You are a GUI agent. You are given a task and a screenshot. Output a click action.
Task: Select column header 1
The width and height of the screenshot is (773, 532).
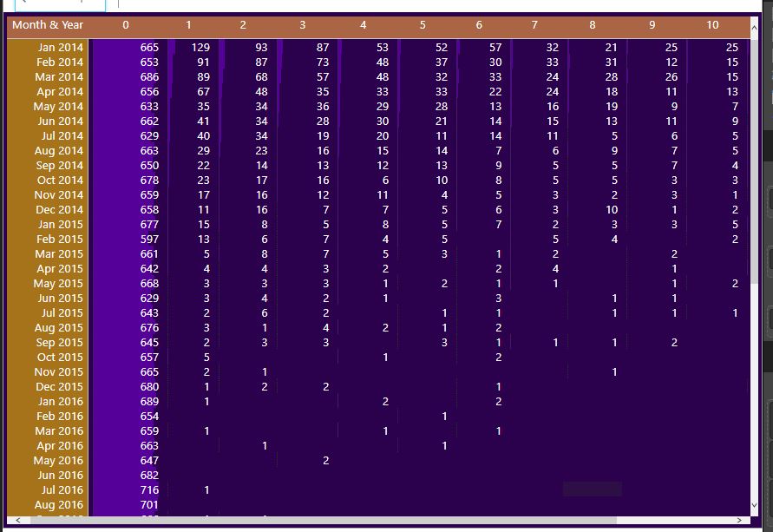[188, 24]
